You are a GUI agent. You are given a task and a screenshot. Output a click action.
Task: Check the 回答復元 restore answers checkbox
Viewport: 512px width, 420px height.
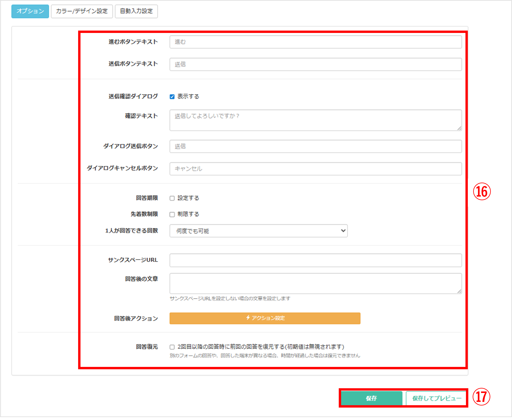172,347
